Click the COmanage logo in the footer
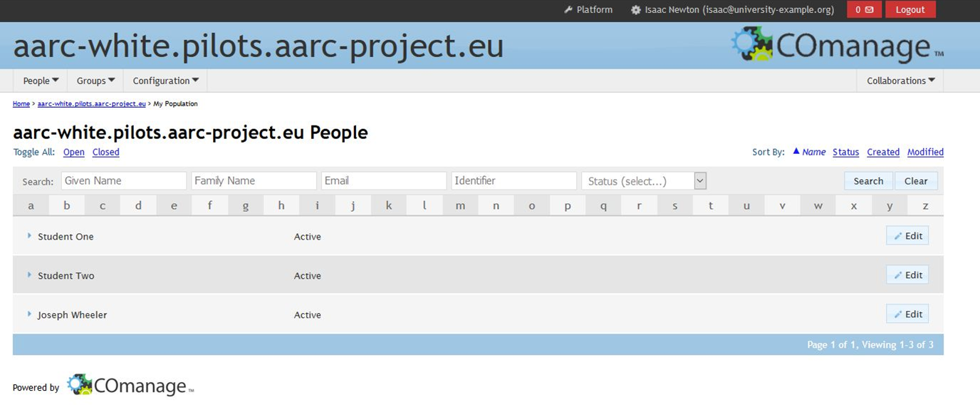The image size is (980, 405). pos(130,386)
